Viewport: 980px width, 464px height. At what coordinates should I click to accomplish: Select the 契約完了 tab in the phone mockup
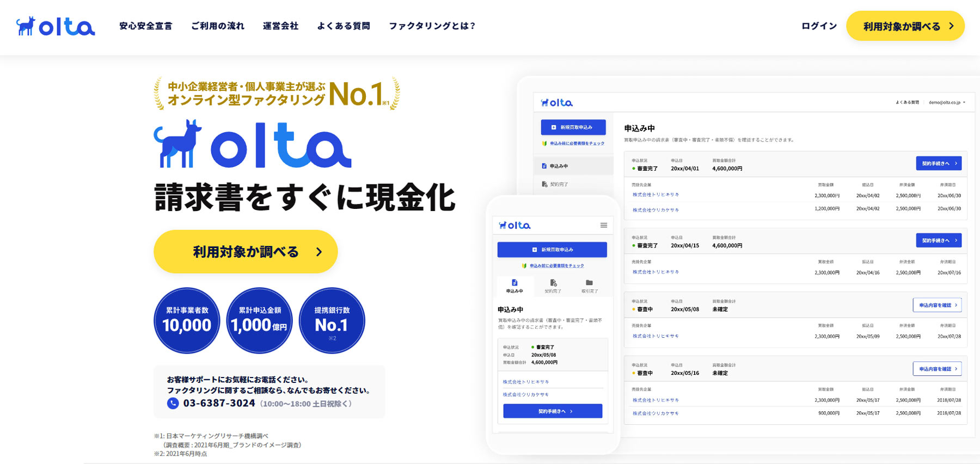coord(553,286)
